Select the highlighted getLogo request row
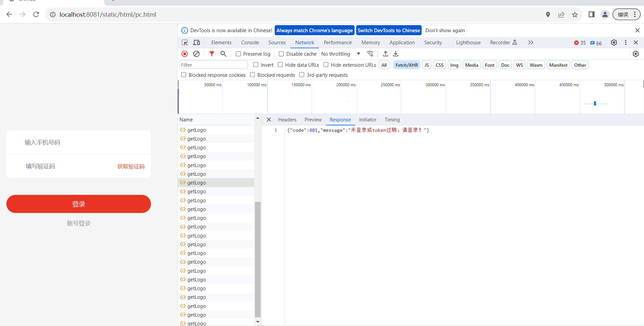This screenshot has height=326, width=644. [216, 183]
